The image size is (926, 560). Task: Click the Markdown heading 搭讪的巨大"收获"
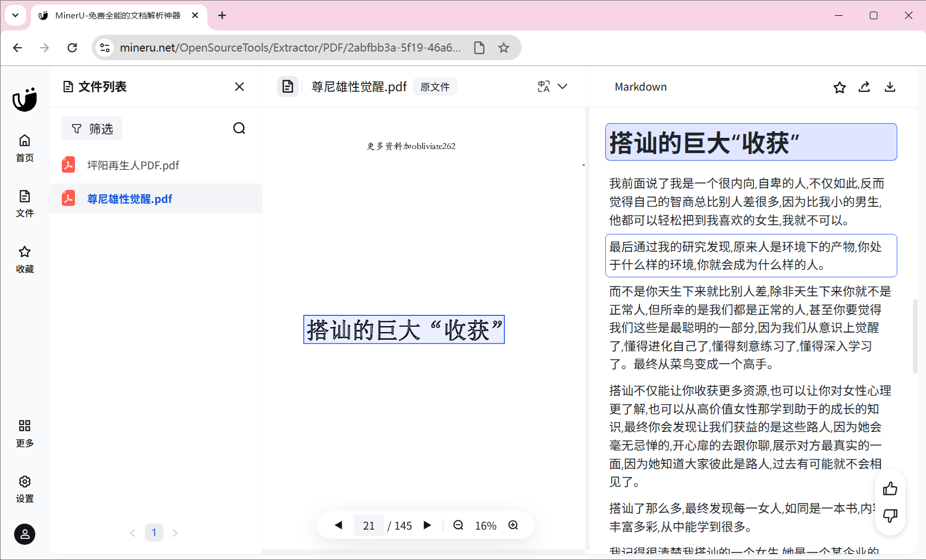(751, 142)
